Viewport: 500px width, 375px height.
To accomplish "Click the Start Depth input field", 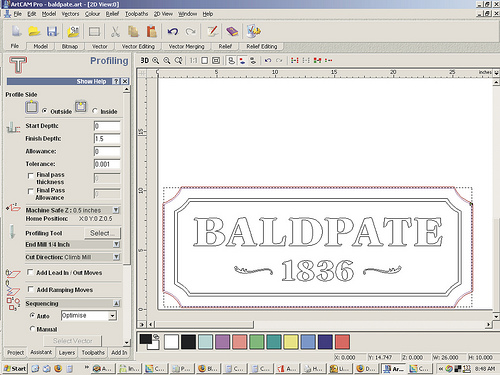I will tap(107, 126).
